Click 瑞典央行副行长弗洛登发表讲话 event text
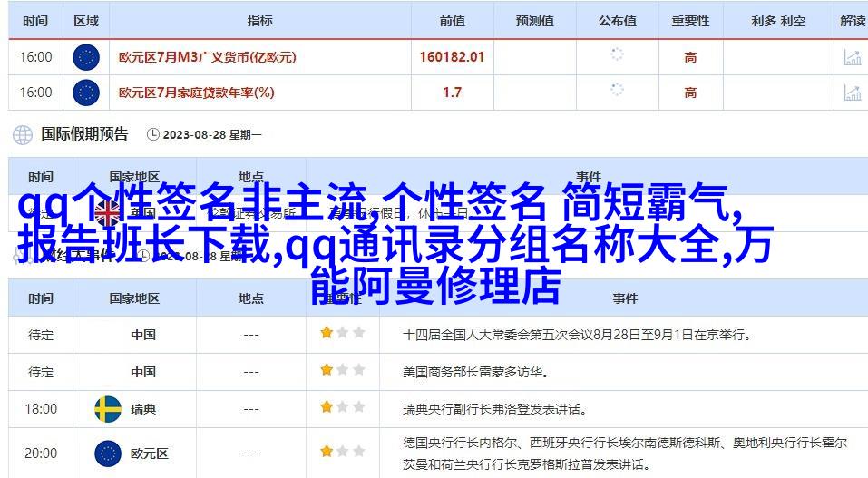 pyautogui.click(x=494, y=409)
